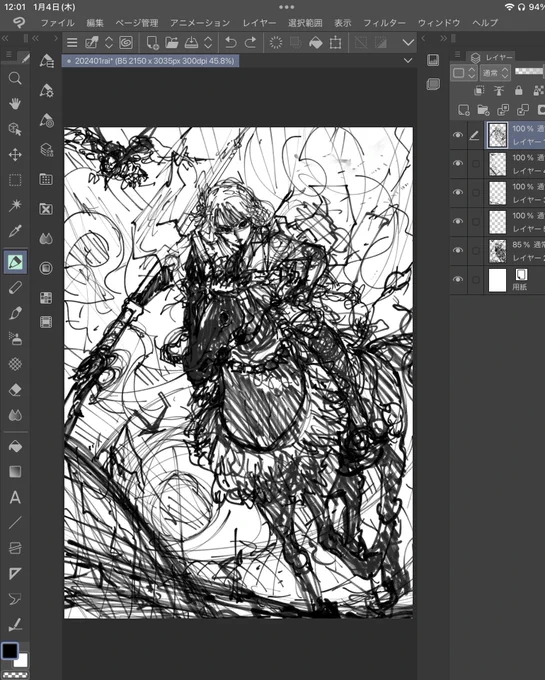The width and height of the screenshot is (545, 680).
Task: Toggle Clip to layer below icon
Action: 479,90
